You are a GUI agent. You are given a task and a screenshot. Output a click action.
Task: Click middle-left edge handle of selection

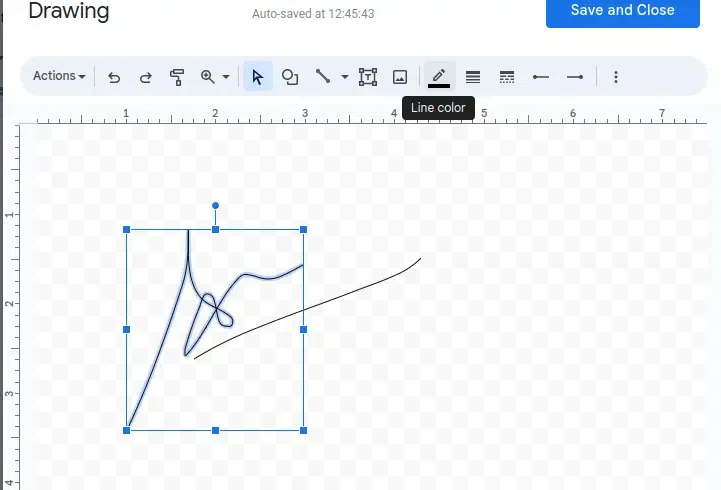click(x=126, y=330)
